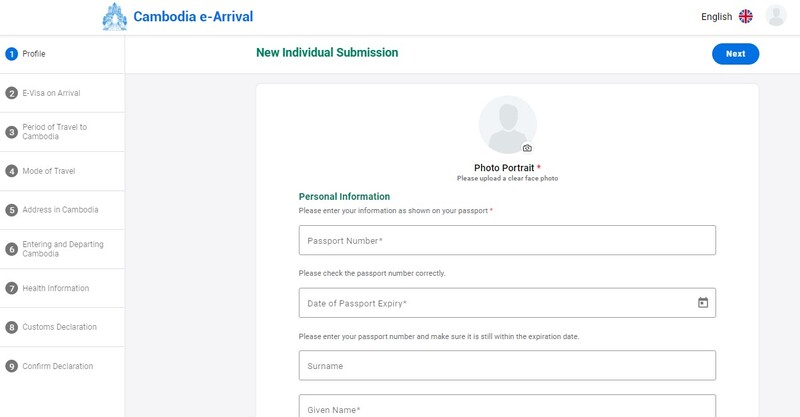Image resolution: width=800 pixels, height=417 pixels.
Task: Click the photo portrait placeholder image
Action: coord(507,125)
